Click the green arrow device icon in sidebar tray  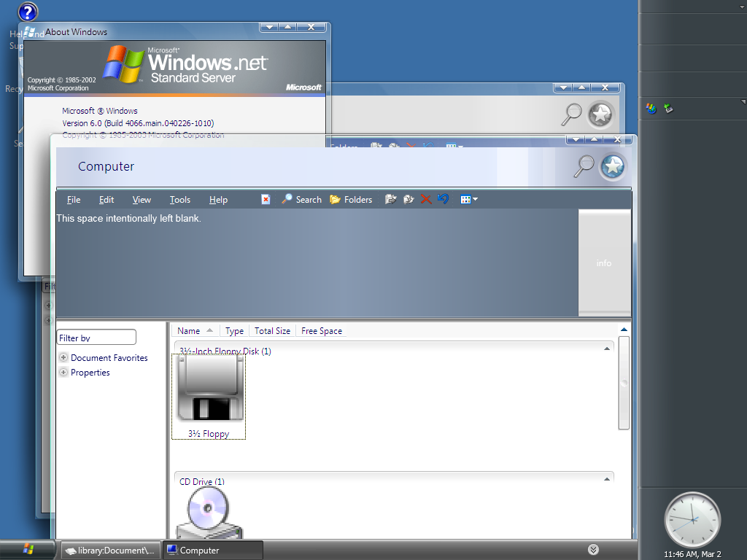point(668,109)
